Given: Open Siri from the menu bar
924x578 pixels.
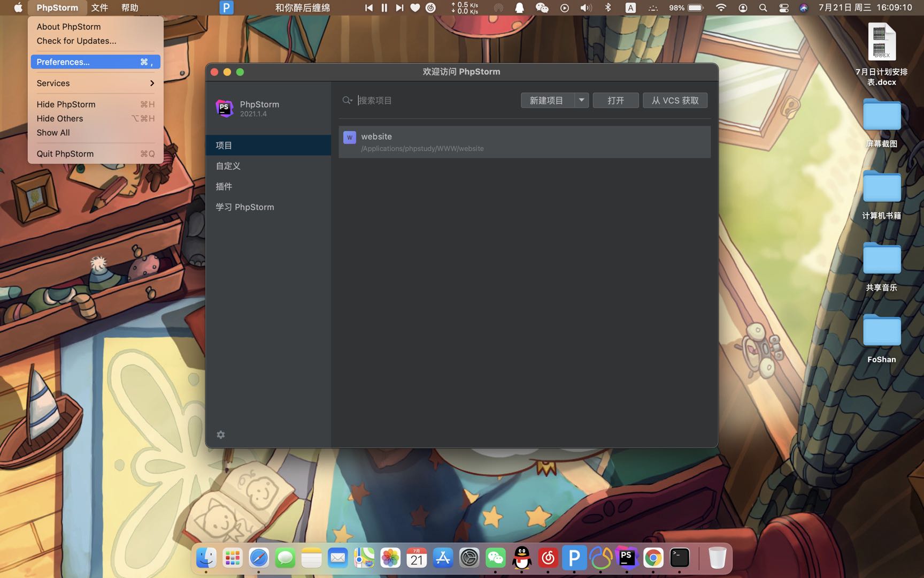Looking at the screenshot, I should coord(804,7).
